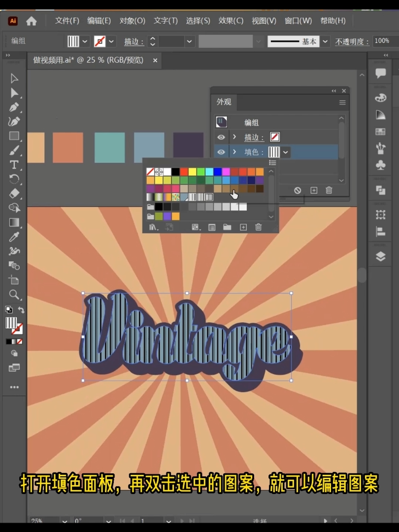Select the Zoom magnifier tool

14,295
